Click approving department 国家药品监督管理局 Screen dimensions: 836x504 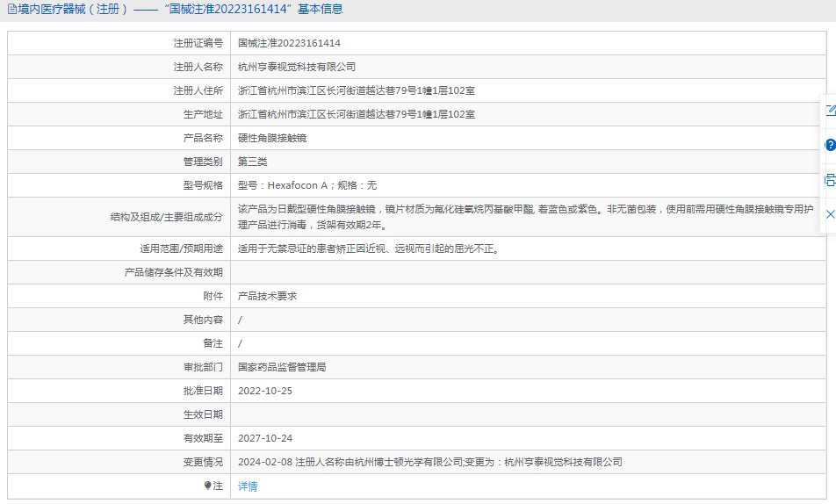click(282, 367)
